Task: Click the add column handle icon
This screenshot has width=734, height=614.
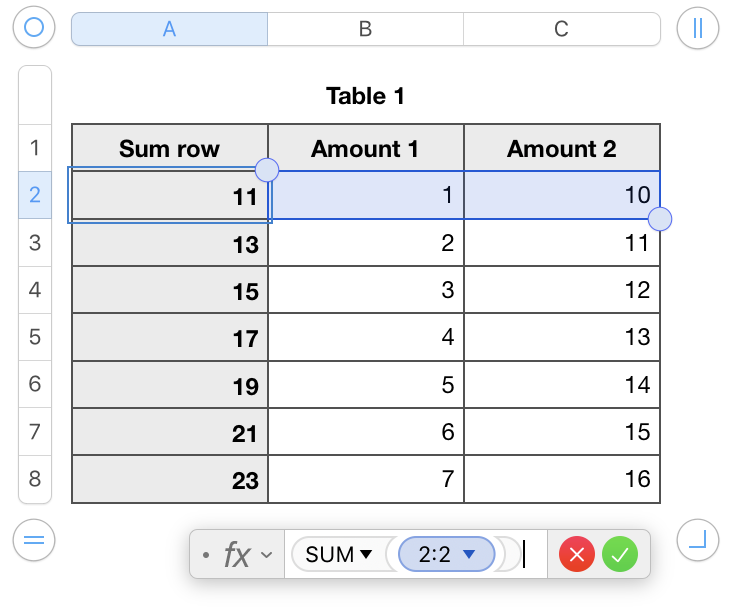Action: (x=697, y=28)
